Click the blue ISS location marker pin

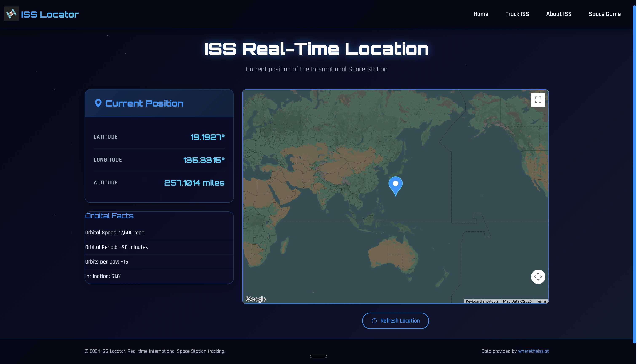(x=396, y=186)
